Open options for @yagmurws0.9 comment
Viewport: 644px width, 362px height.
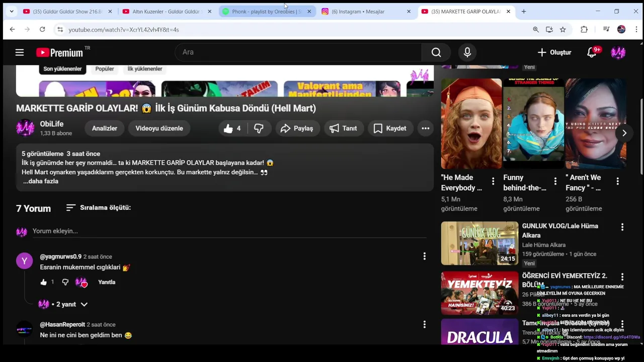[425, 256]
